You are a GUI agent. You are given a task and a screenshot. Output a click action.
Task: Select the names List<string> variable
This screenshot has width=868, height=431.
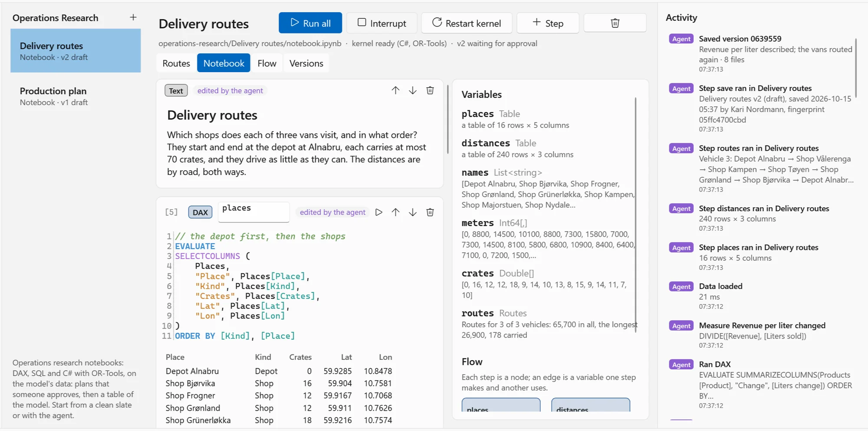549,189
